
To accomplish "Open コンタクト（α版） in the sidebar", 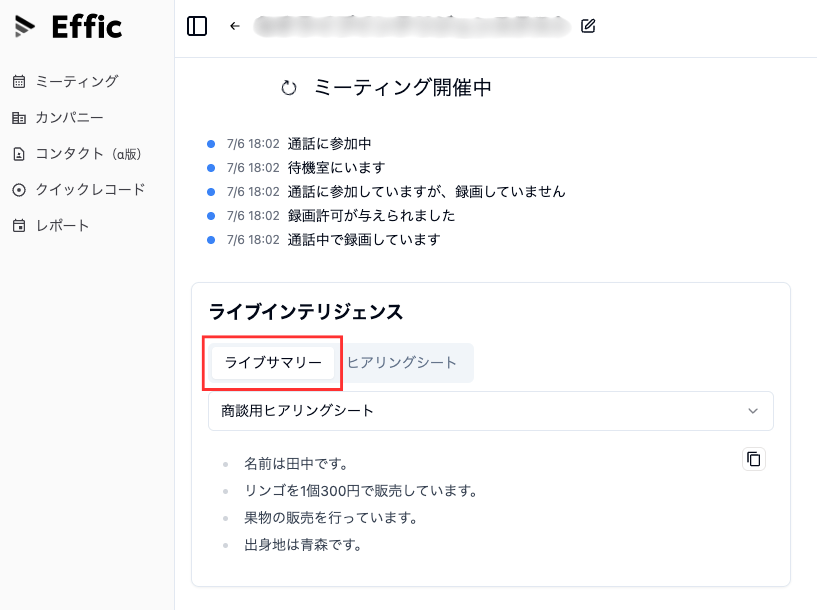I will pos(77,154).
